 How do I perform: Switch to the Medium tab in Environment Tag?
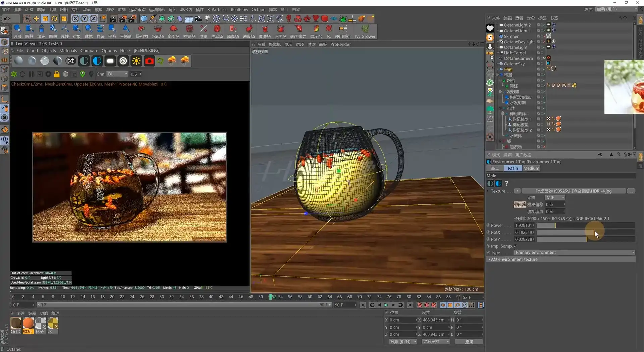coord(531,168)
